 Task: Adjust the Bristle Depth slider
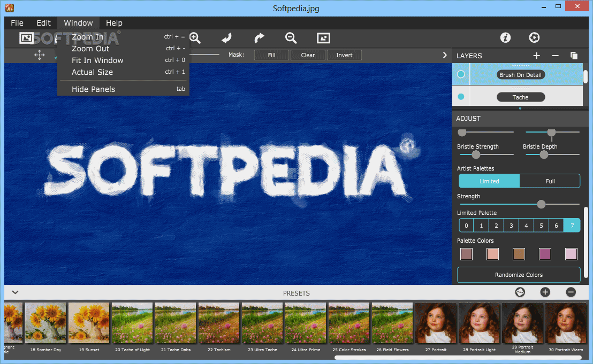point(544,154)
